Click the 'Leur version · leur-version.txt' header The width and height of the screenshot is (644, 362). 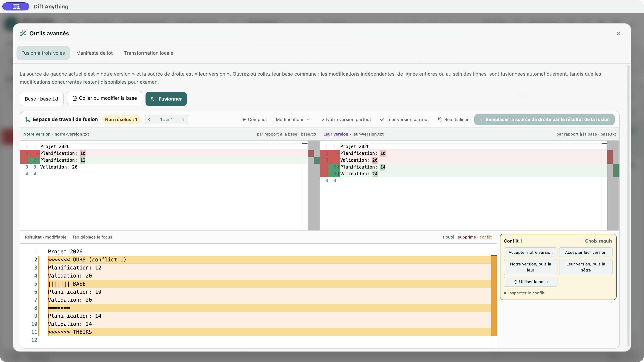353,134
